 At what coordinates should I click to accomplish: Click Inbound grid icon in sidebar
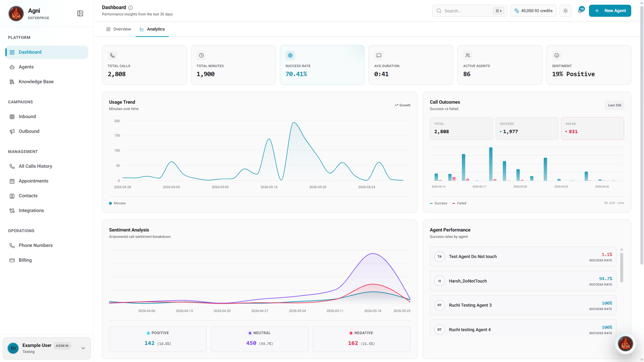tap(12, 117)
